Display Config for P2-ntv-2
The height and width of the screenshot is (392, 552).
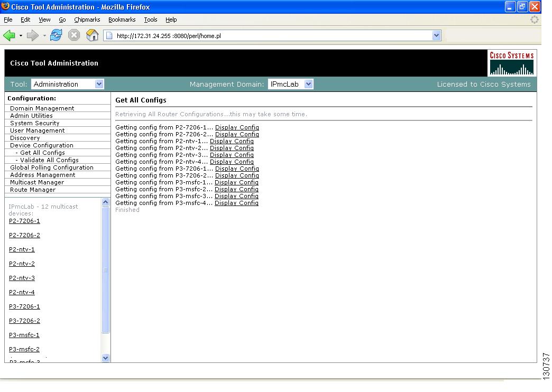[x=232, y=148]
